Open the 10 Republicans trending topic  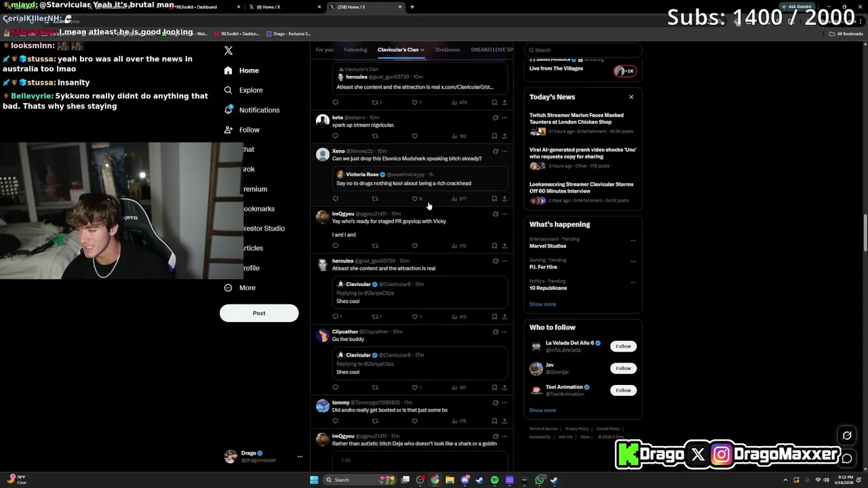click(548, 288)
